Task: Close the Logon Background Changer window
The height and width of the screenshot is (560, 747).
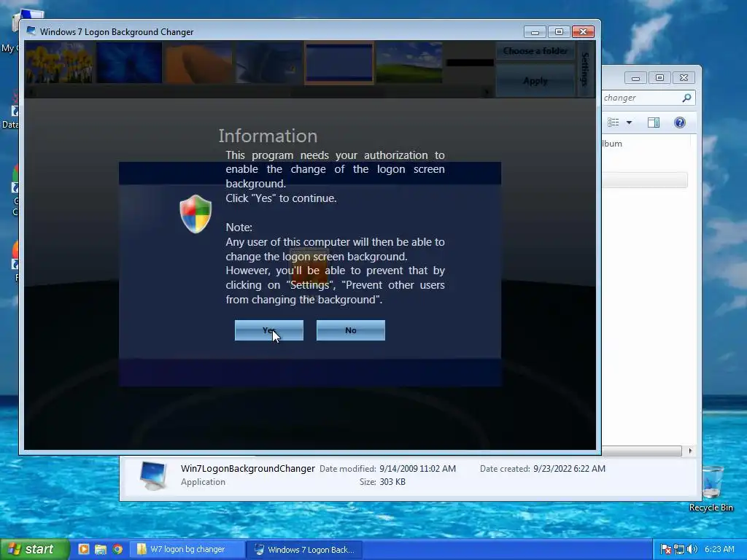Action: (x=583, y=32)
